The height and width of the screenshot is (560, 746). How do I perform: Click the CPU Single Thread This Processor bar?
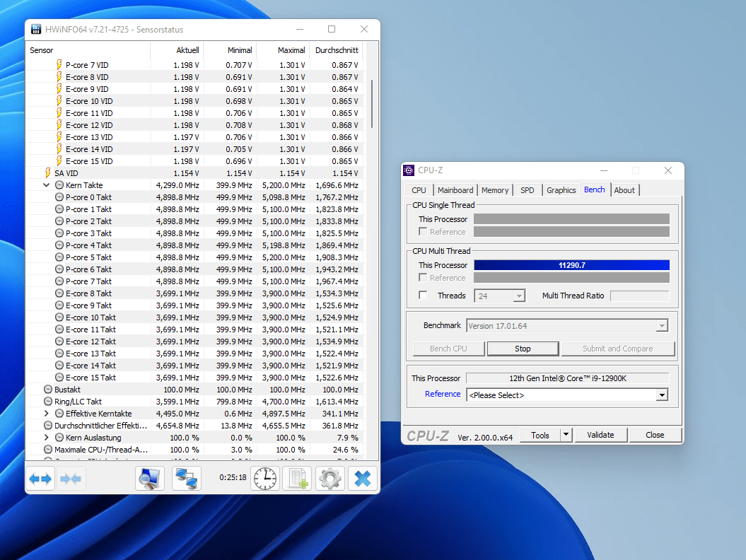571,219
